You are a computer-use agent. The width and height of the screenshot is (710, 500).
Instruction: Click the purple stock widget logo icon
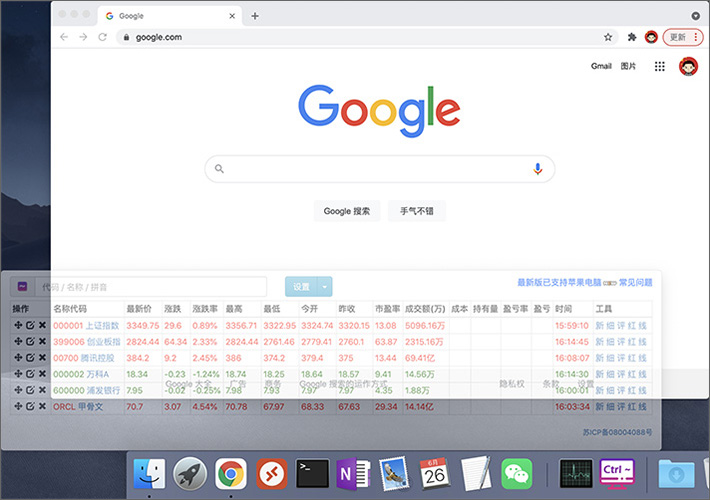(x=22, y=286)
